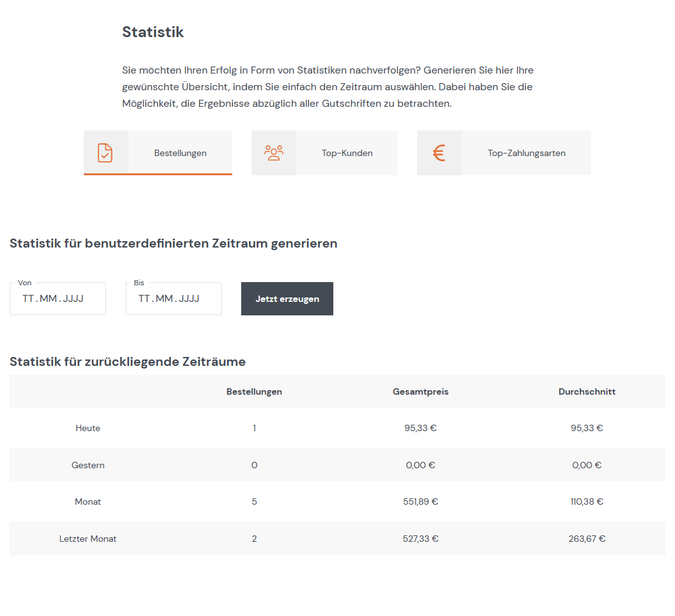Click Monat total price 551,89 €

[420, 502]
